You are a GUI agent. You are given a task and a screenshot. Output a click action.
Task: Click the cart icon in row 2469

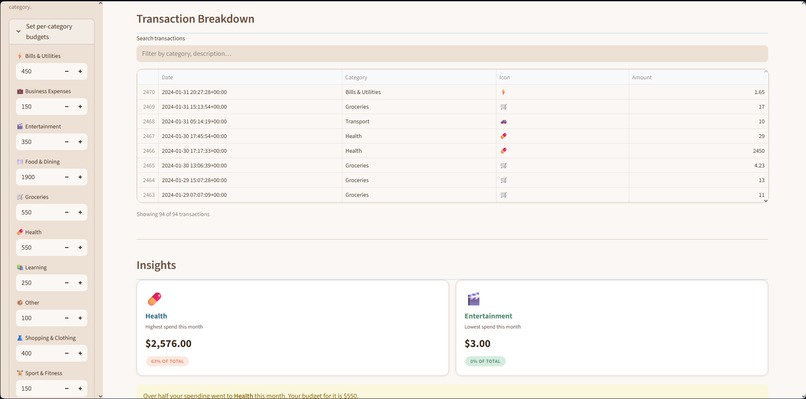pyautogui.click(x=503, y=107)
